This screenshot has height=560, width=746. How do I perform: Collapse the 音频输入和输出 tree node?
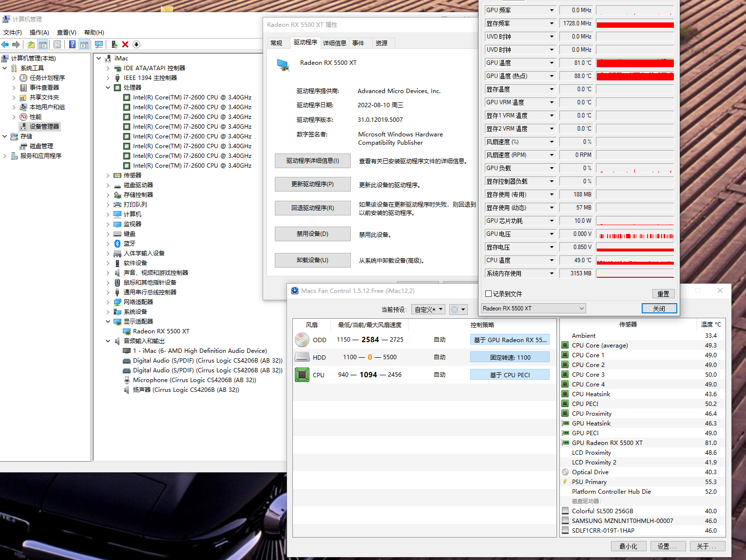[108, 341]
